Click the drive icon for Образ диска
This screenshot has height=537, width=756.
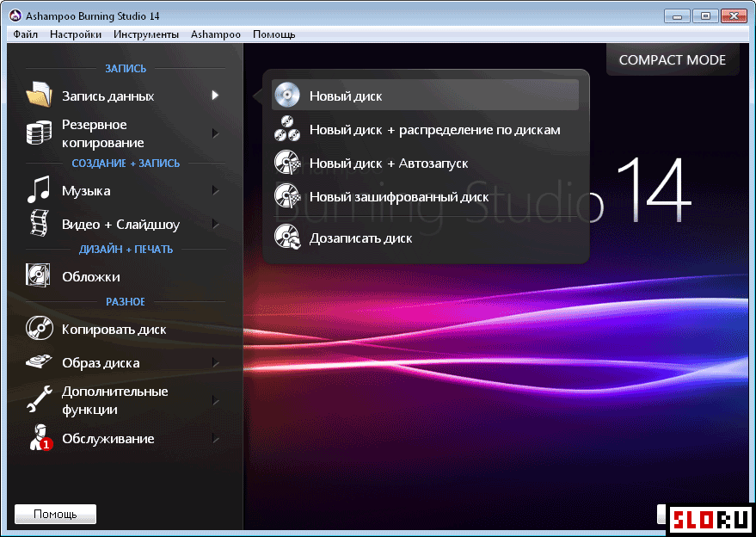click(39, 361)
